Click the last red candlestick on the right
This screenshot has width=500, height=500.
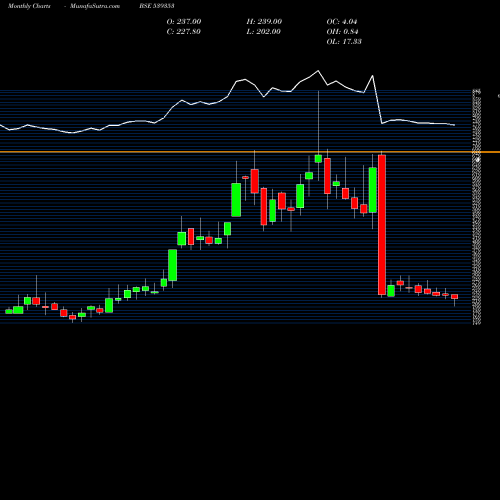pyautogui.click(x=455, y=297)
